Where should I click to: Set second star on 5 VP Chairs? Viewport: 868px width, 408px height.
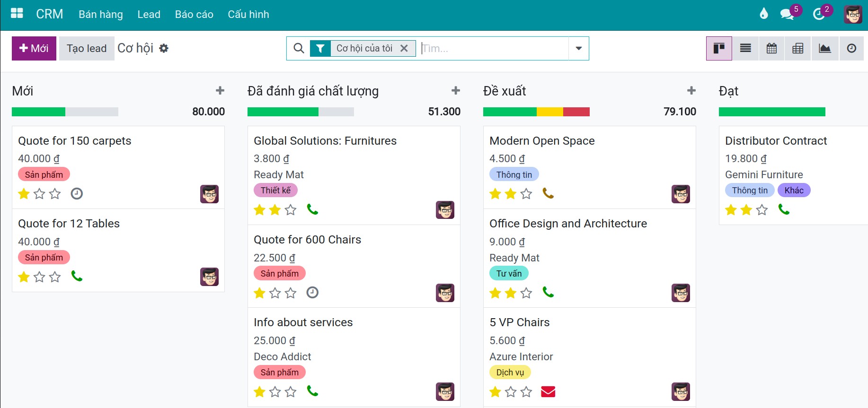click(x=511, y=391)
